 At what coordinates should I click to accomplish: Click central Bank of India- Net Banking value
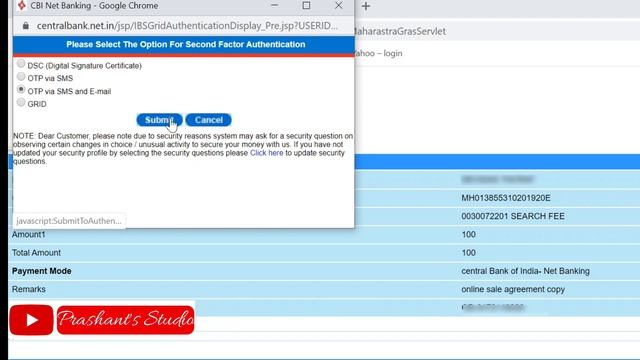[x=525, y=271]
